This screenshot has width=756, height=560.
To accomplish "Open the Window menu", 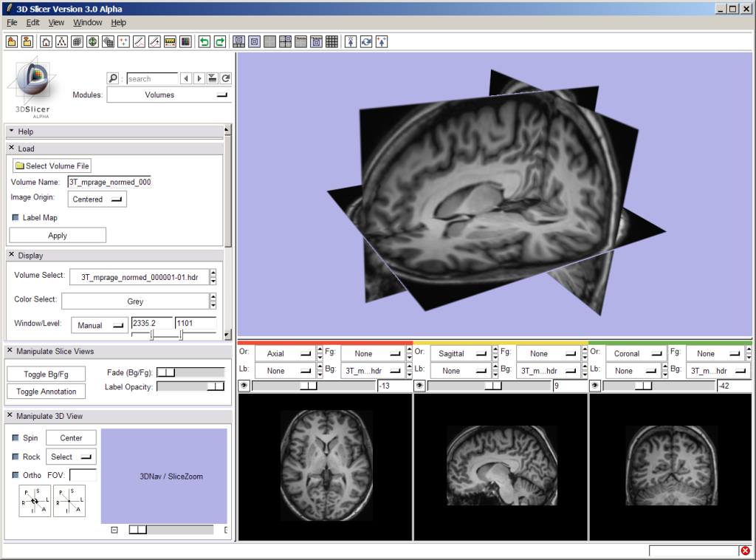I will [x=88, y=22].
